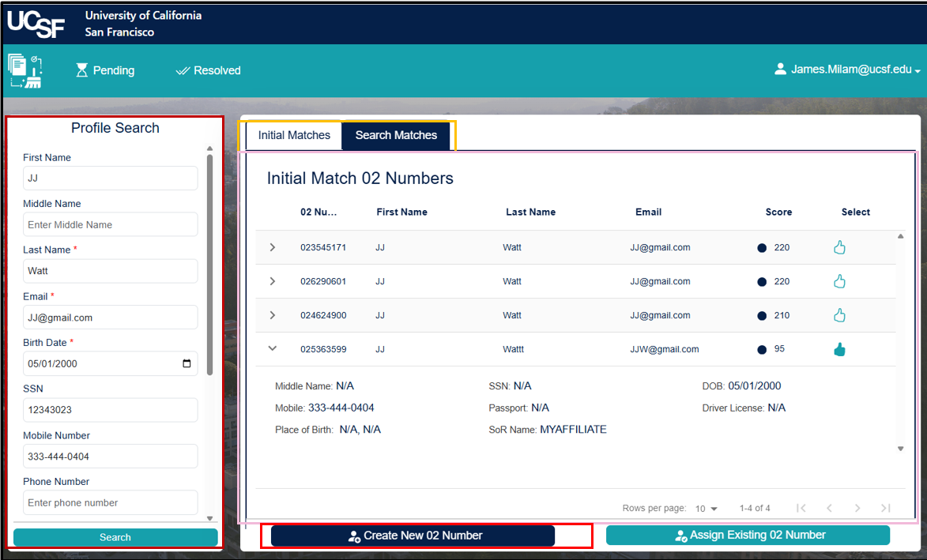Click the user profile person icon
This screenshot has width=927, height=560.
pos(781,69)
